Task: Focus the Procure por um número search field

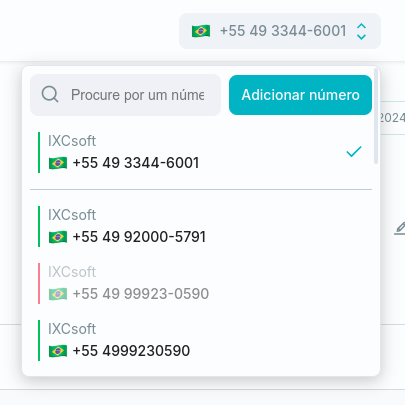Action: pyautogui.click(x=125, y=95)
